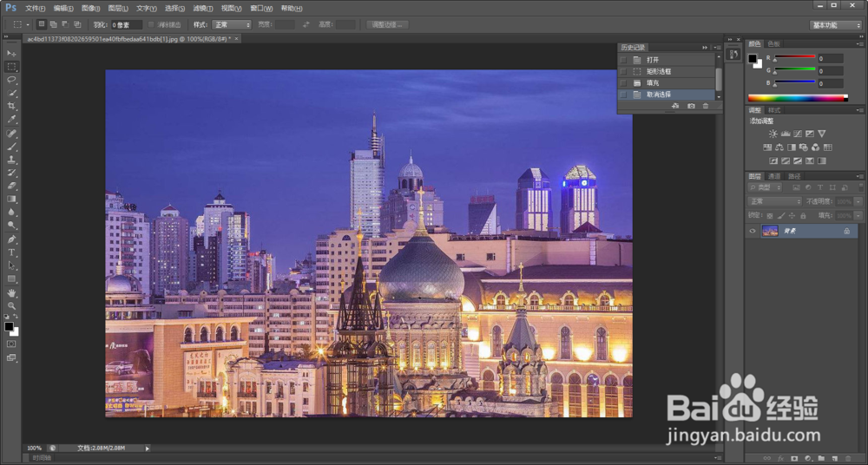Screen dimensions: 868x465
Task: Select the Dodge tool
Action: 11,226
